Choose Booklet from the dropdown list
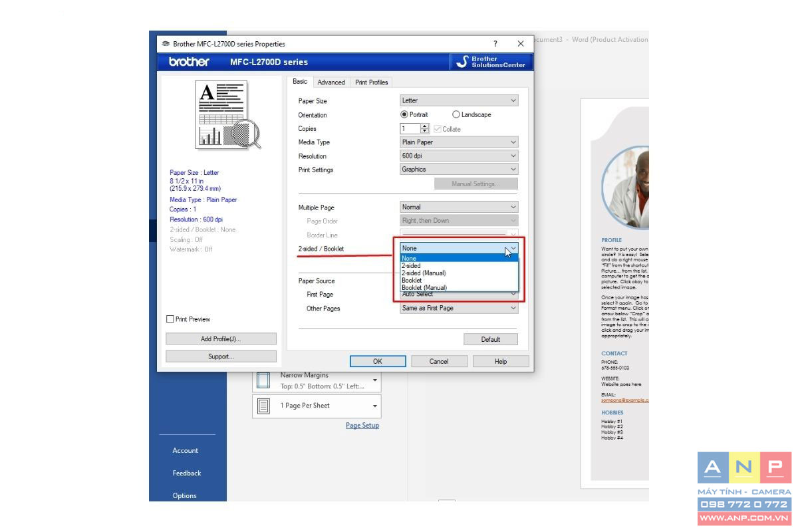Image resolution: width=798 pixels, height=532 pixels. (459, 280)
